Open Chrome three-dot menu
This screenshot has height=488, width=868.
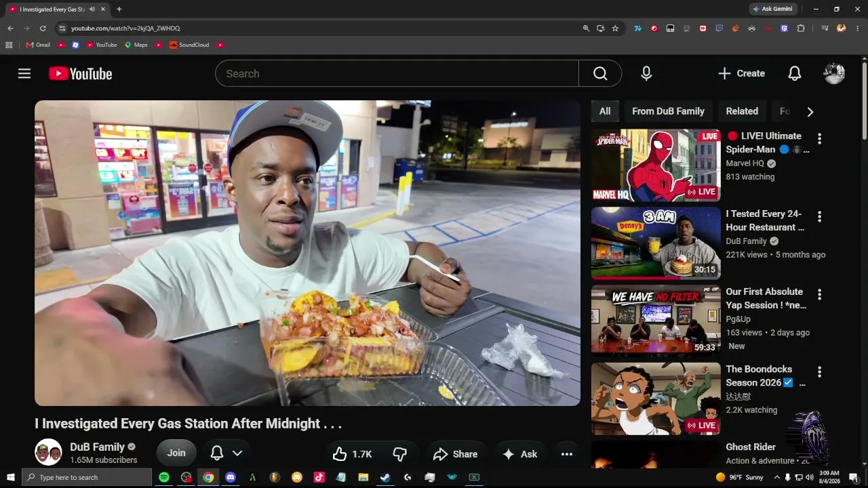857,28
